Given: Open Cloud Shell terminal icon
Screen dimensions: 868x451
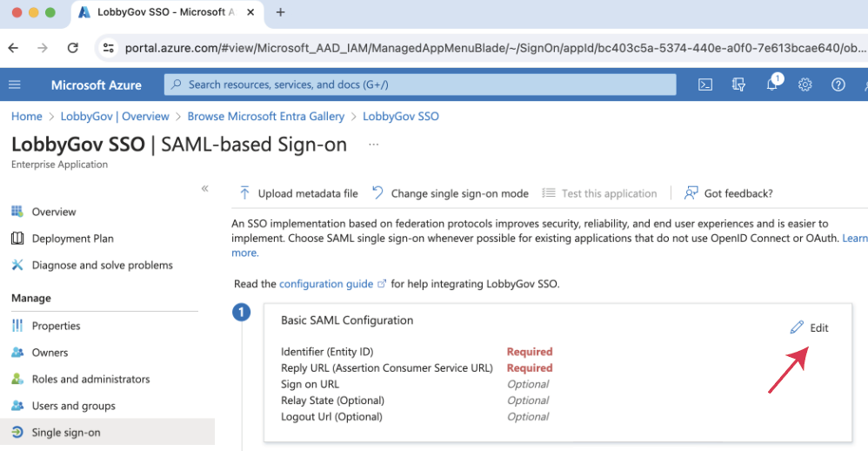Looking at the screenshot, I should pyautogui.click(x=705, y=84).
